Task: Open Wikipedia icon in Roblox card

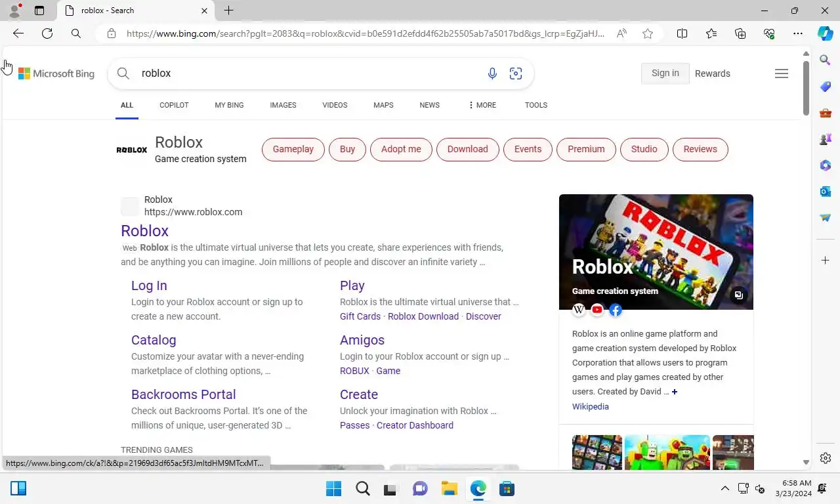Action: point(579,310)
